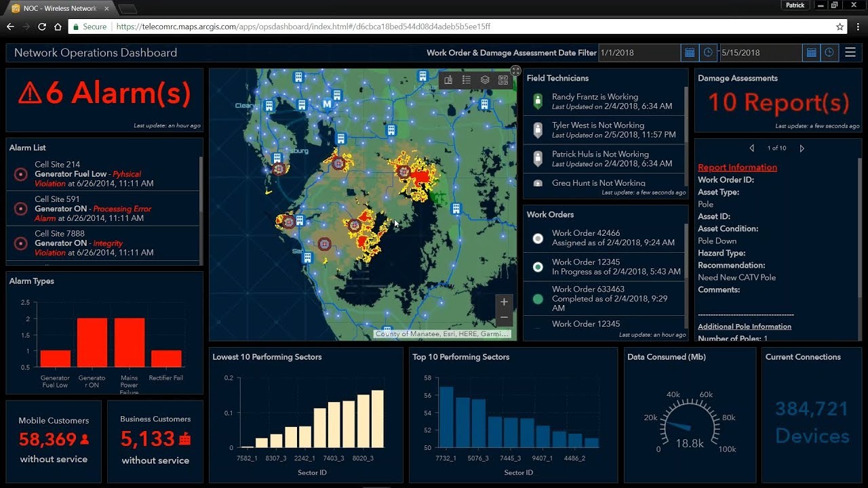Click the 10 Report(s) indicator
Viewport: 868px width, 488px height.
click(x=778, y=102)
